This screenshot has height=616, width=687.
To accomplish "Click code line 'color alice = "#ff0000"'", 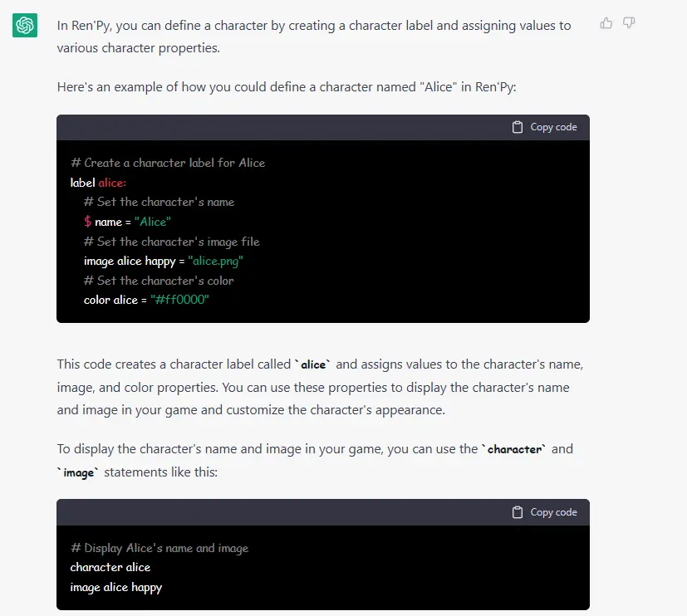I will (x=146, y=300).
